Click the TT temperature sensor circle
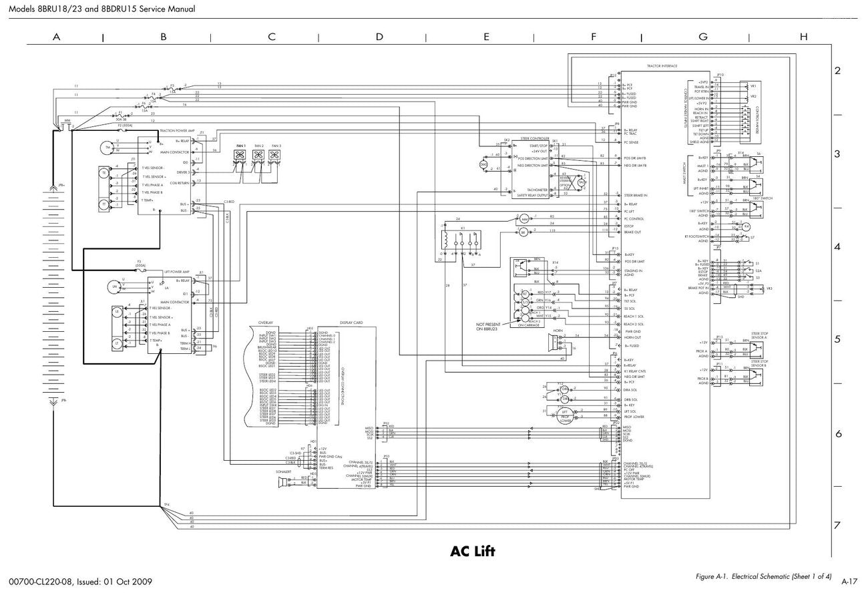The width and height of the screenshot is (868, 593). [x=103, y=204]
